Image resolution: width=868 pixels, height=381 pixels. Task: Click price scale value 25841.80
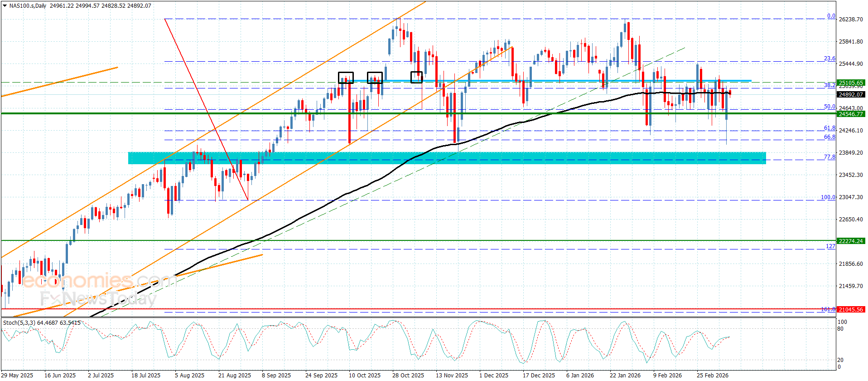pos(851,42)
